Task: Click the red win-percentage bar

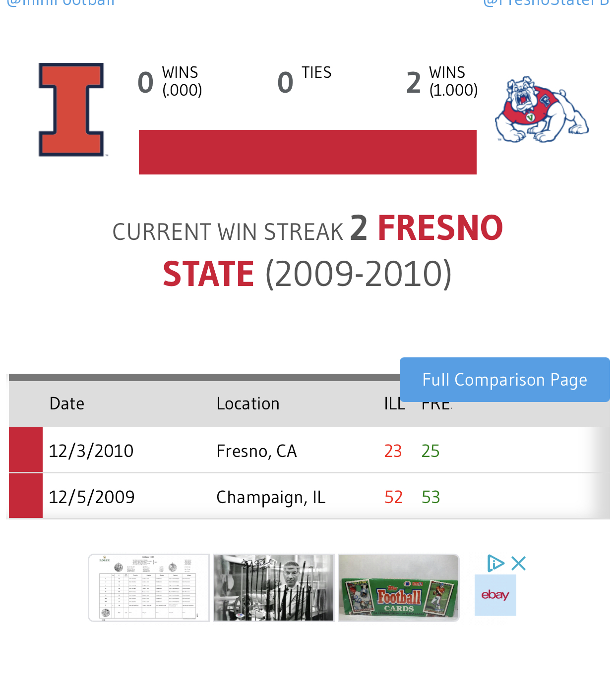Action: (308, 152)
